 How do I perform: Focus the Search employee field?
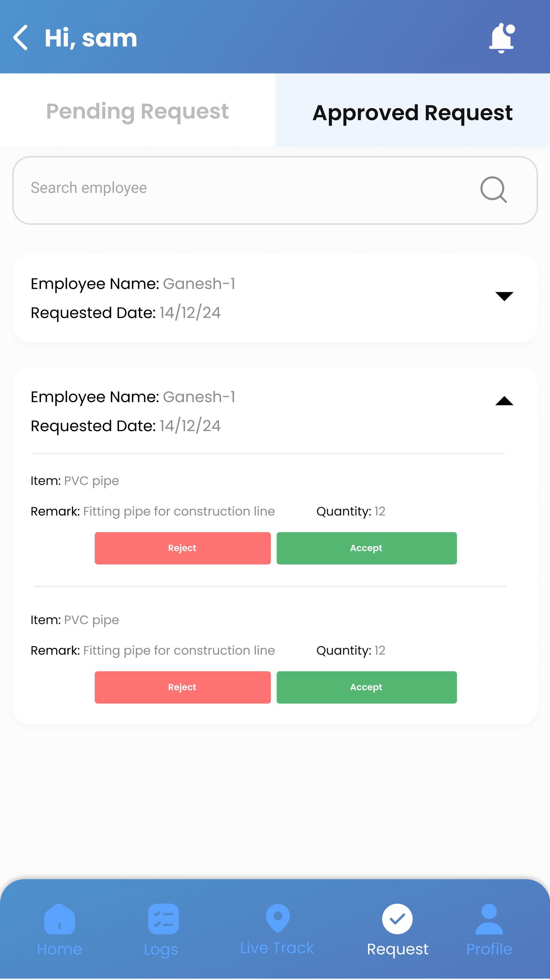point(244,188)
